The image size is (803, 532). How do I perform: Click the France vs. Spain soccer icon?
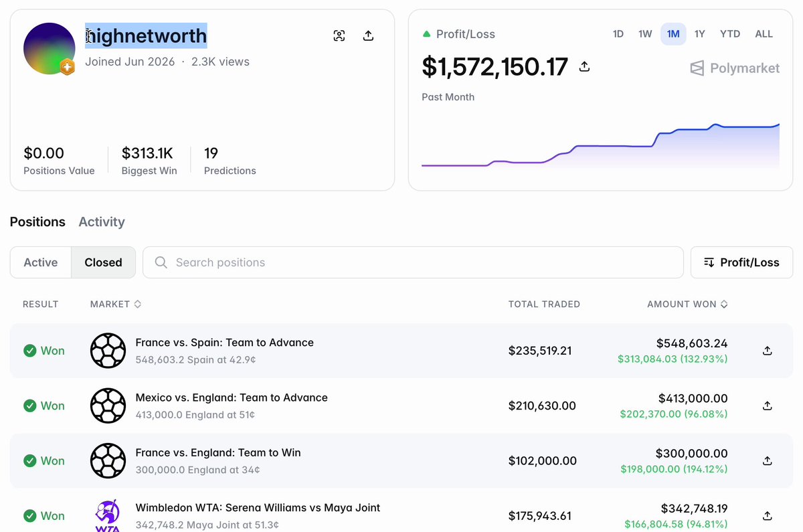108,351
